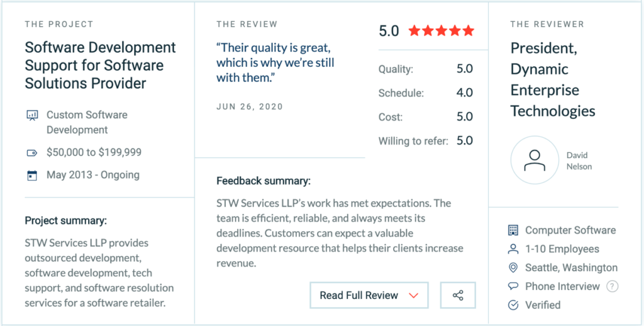Image resolution: width=644 pixels, height=326 pixels.
Task: Click the budget price tag icon
Action: 32,152
